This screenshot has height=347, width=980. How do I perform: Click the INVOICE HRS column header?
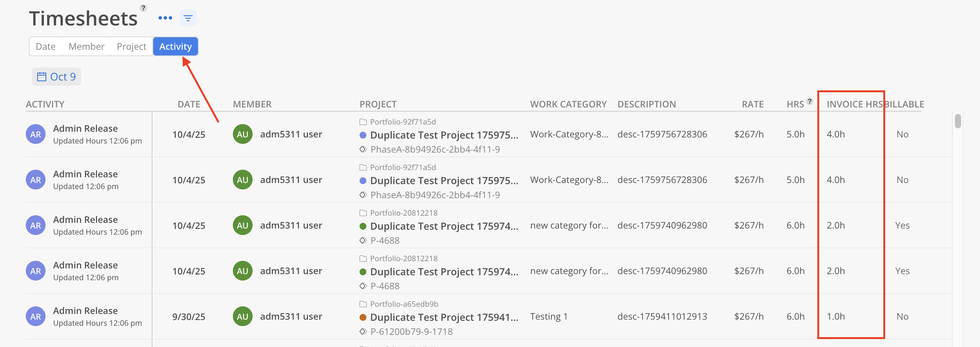tap(854, 104)
